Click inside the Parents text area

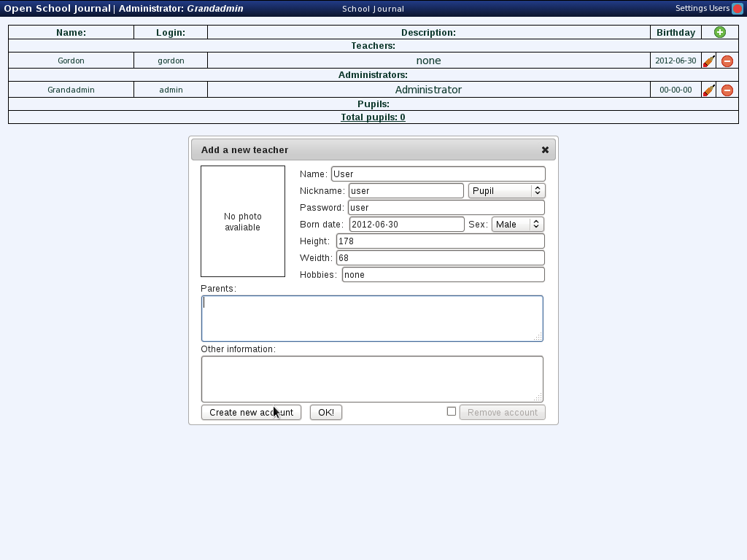point(372,317)
